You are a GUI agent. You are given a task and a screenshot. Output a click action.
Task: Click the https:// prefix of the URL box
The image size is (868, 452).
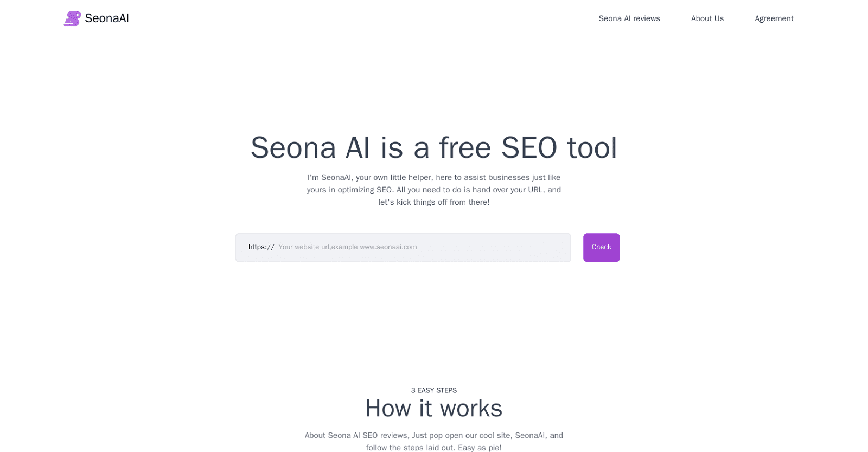click(x=261, y=247)
